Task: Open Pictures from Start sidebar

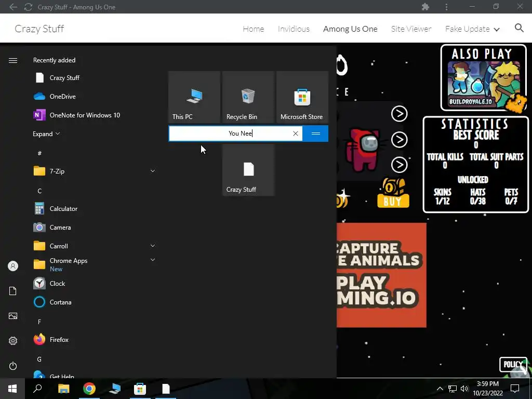Action: coord(13,316)
